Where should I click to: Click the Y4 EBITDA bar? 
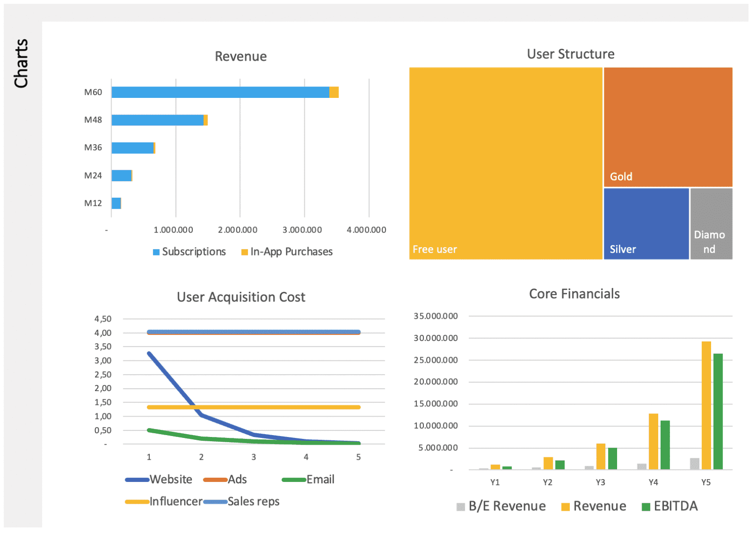(665, 445)
